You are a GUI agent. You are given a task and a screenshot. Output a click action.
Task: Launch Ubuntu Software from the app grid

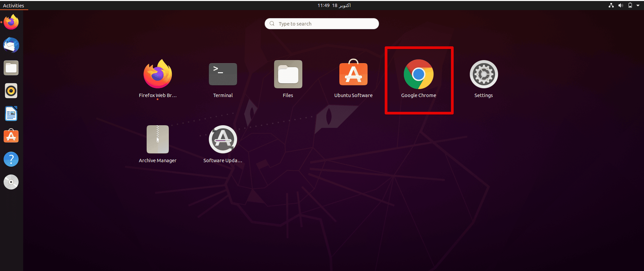pos(353,75)
